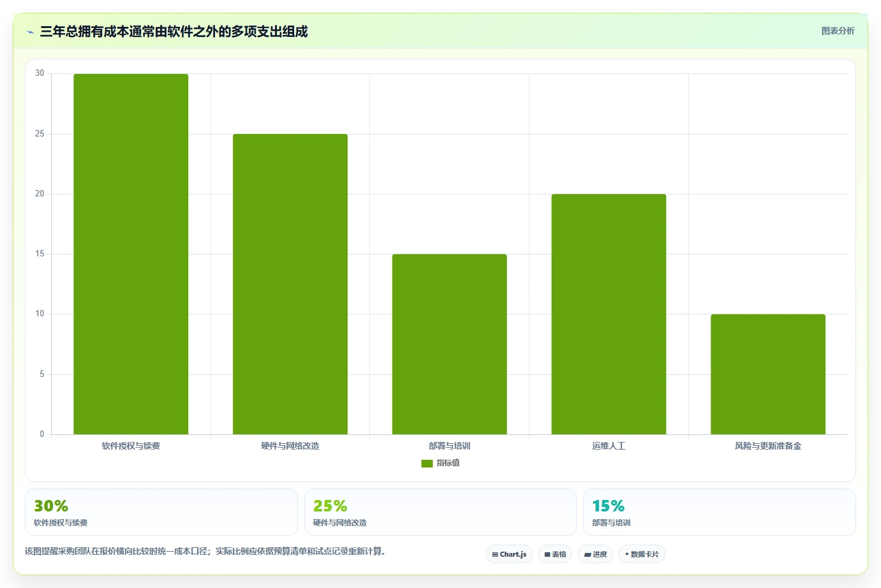Click the y-axis value 15
This screenshot has width=881, height=588.
[40, 254]
